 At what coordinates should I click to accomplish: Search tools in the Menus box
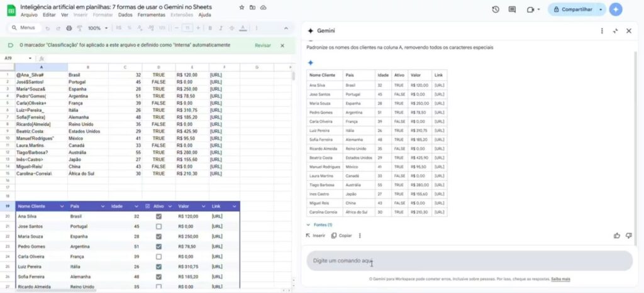click(x=25, y=28)
